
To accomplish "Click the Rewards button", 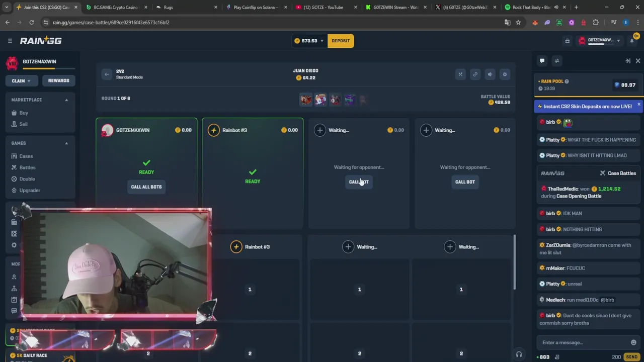I will pos(58,80).
